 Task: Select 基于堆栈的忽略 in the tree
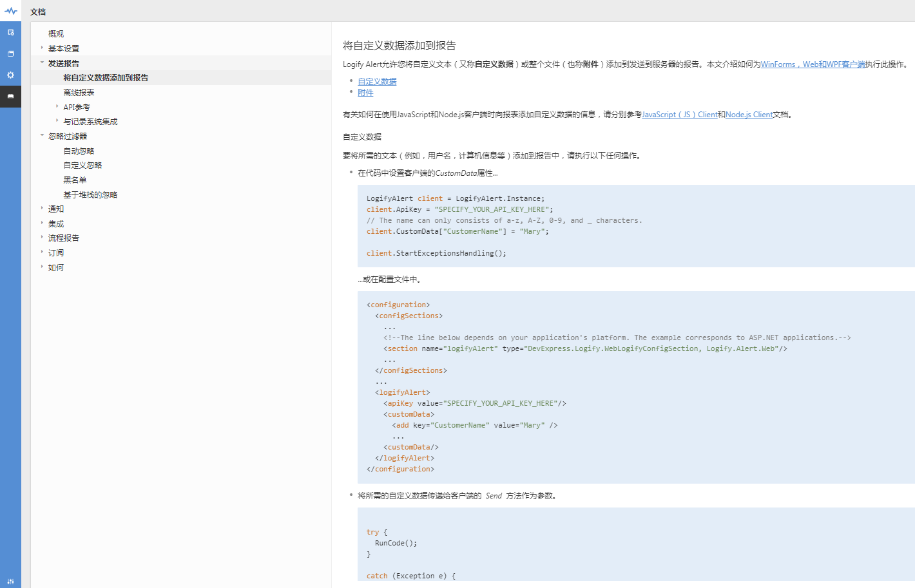(90, 195)
